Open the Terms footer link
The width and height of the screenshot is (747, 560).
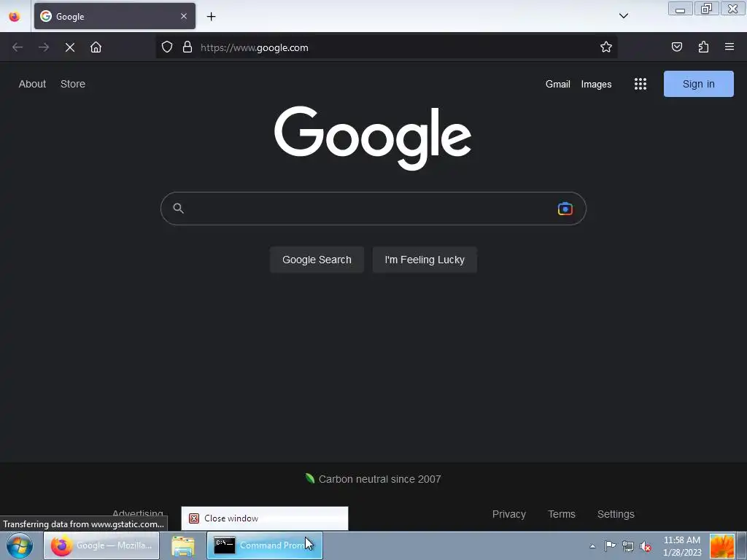coord(562,514)
